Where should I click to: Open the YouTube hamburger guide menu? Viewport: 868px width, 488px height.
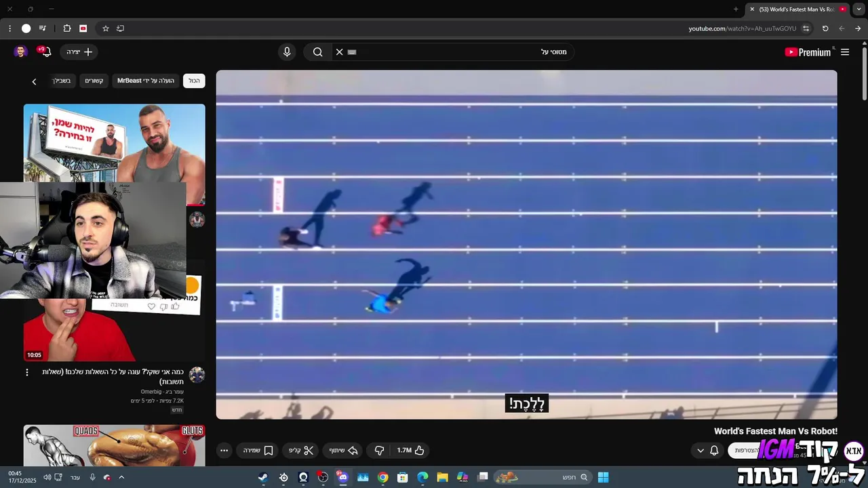pos(845,52)
